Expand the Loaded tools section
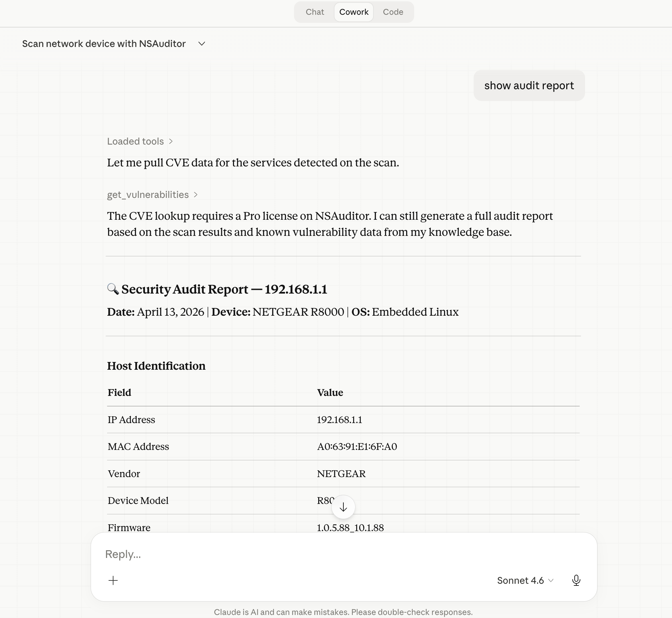672x618 pixels. pyautogui.click(x=135, y=142)
